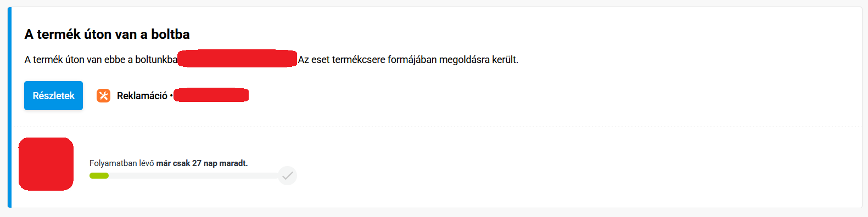Viewport: 868px width, 217px height.
Task: Open the blue Részletek button
Action: [53, 95]
